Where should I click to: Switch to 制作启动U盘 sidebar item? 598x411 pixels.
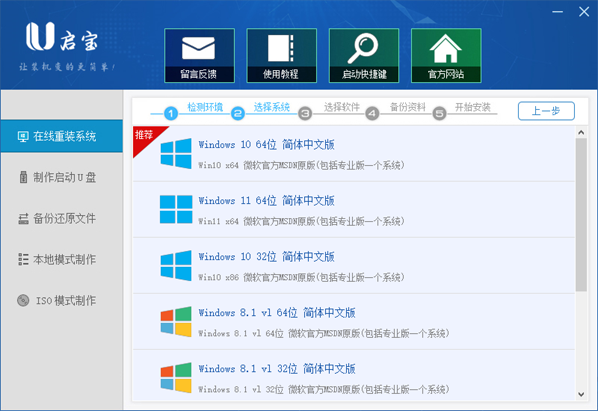coord(61,177)
